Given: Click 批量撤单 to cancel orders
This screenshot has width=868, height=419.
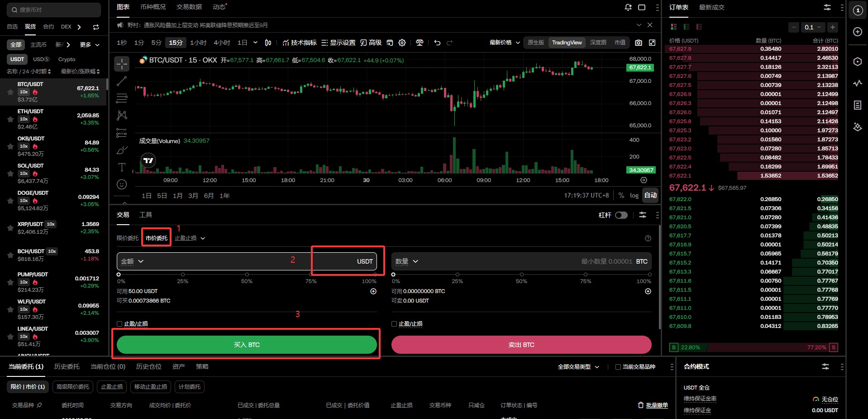Looking at the screenshot, I should [x=653, y=405].
